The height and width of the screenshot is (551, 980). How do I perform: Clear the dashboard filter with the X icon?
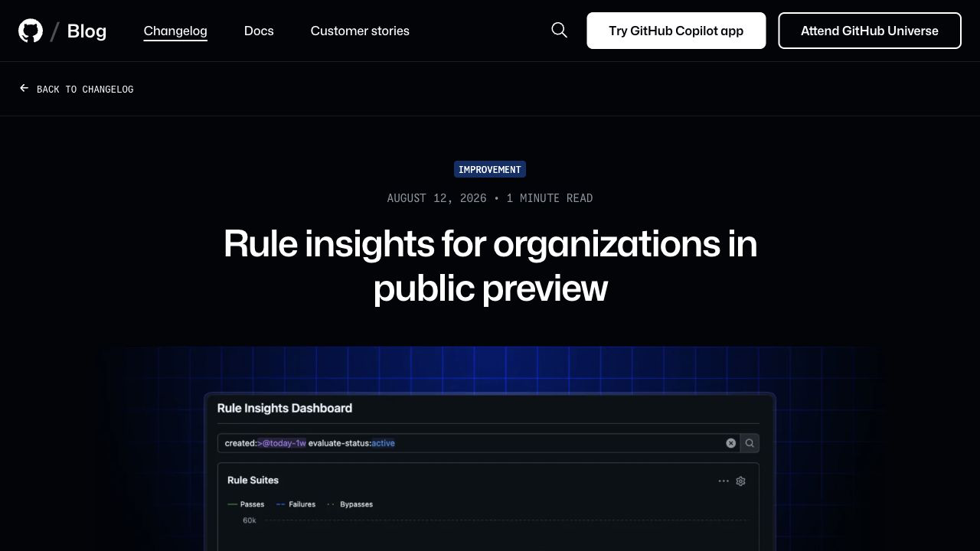730,443
